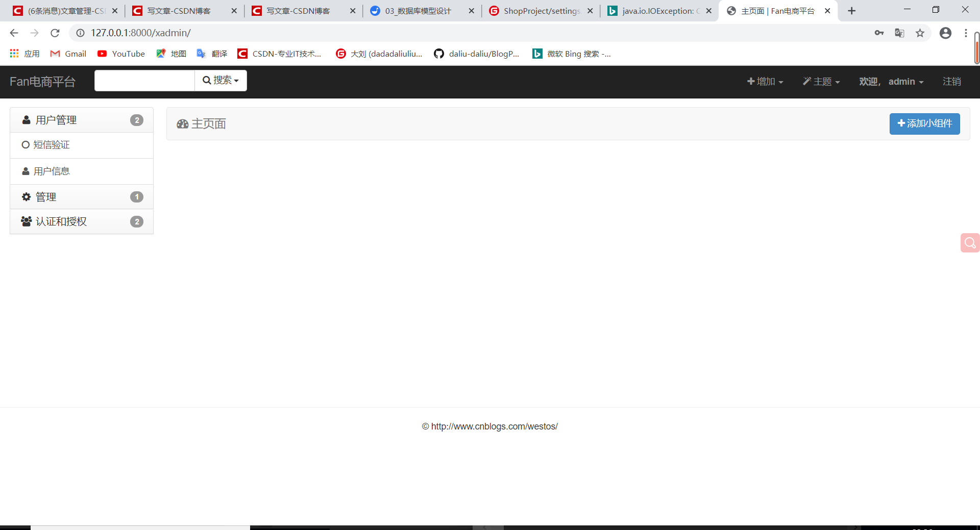
Task: Open 短信验证 in the sidebar
Action: click(82, 145)
